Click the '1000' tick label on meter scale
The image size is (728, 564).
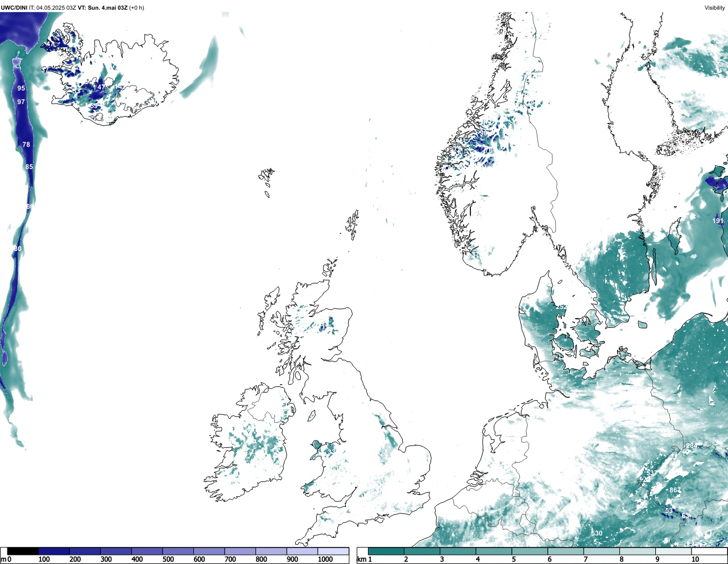coord(325,559)
